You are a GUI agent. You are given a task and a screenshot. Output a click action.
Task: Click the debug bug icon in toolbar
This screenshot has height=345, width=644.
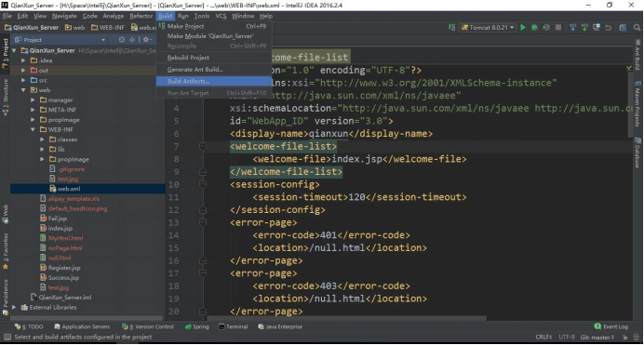click(x=534, y=28)
